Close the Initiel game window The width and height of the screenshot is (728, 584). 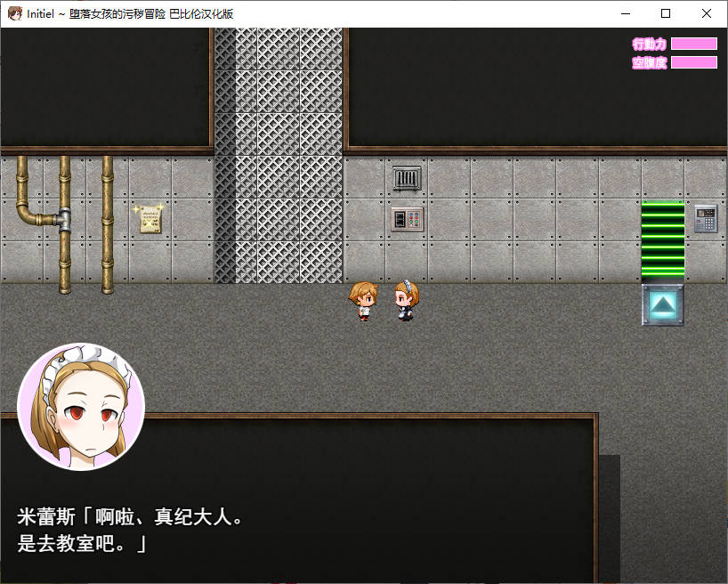707,13
